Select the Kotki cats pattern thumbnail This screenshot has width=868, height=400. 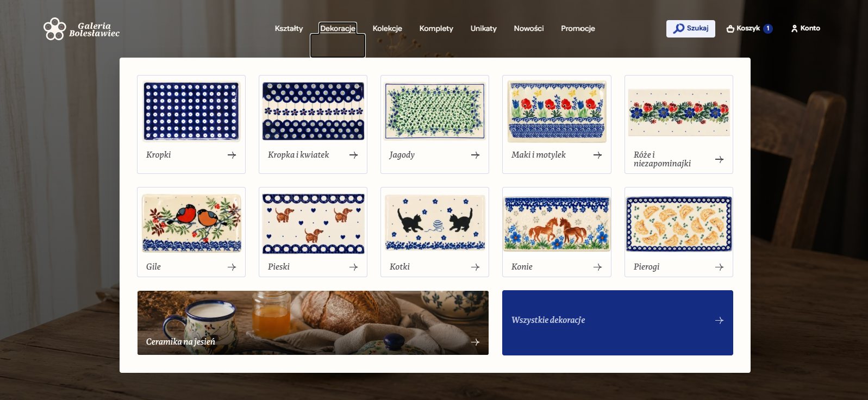pos(435,223)
